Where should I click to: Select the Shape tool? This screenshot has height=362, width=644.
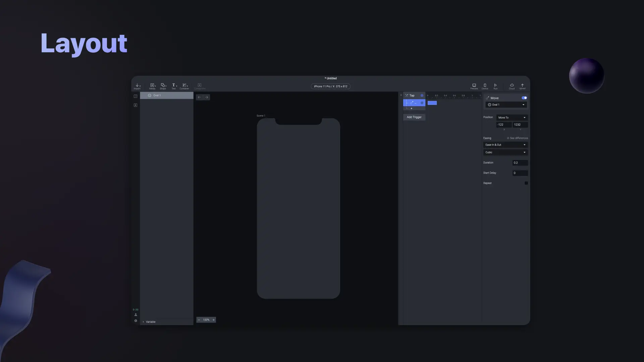click(163, 86)
